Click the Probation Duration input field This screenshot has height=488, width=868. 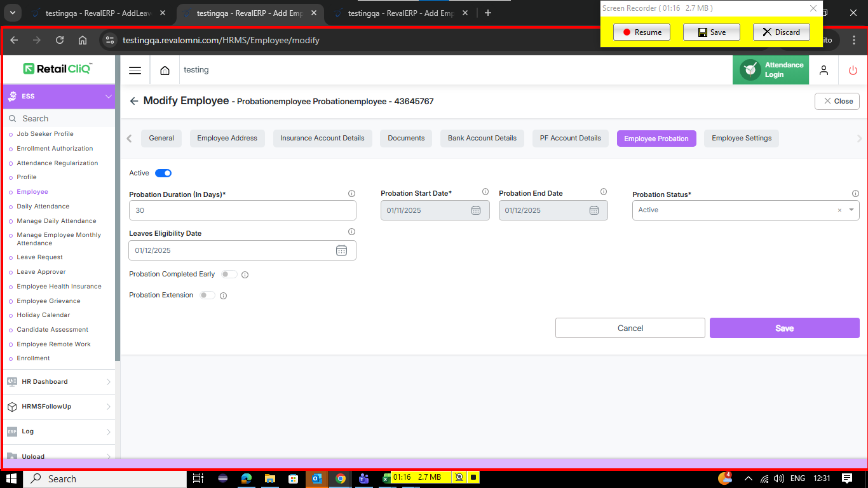tap(242, 210)
